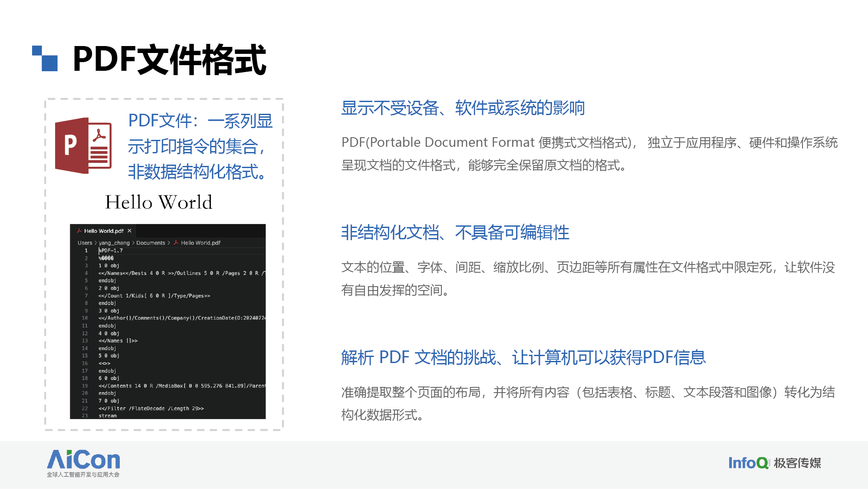
Task: Click the Users breadcrumb segment
Action: coord(85,243)
